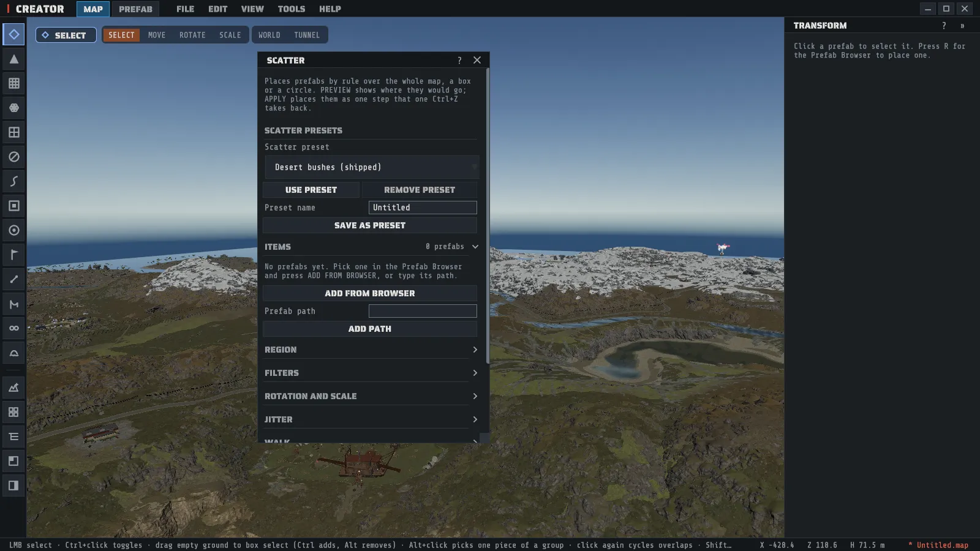Viewport: 980px width, 551px height.
Task: Toggle TUNNEL mode in toolbar
Action: coord(307,35)
